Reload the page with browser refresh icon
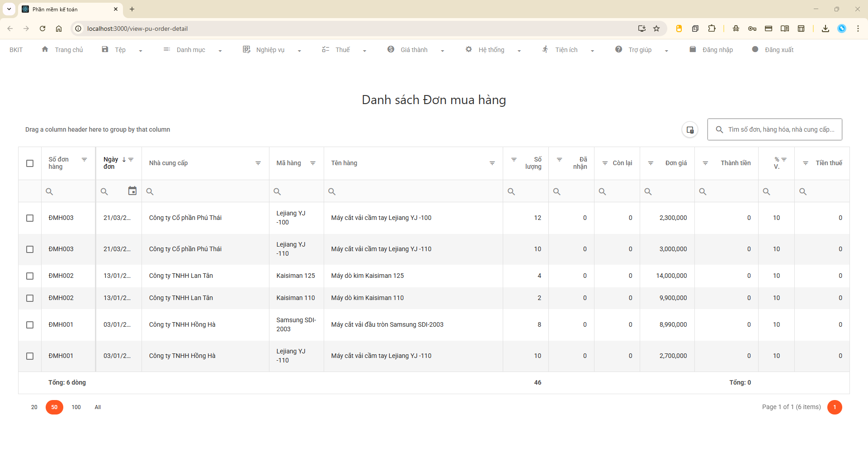 pos(42,29)
